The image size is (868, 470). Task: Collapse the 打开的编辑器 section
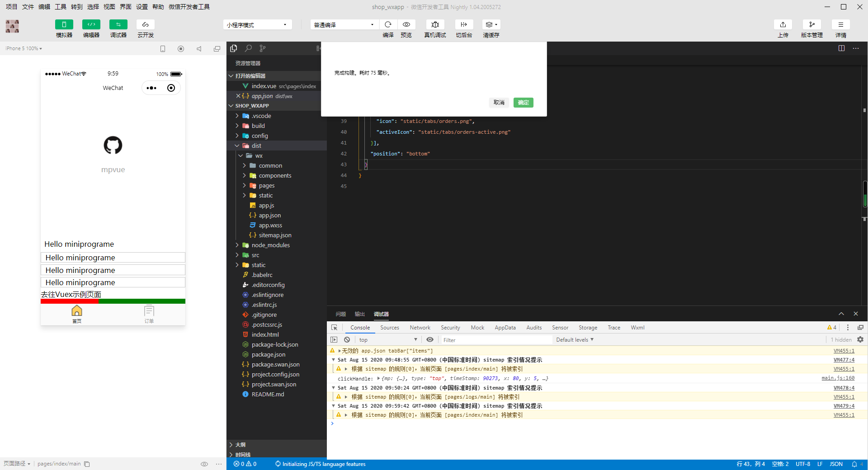click(x=277, y=76)
